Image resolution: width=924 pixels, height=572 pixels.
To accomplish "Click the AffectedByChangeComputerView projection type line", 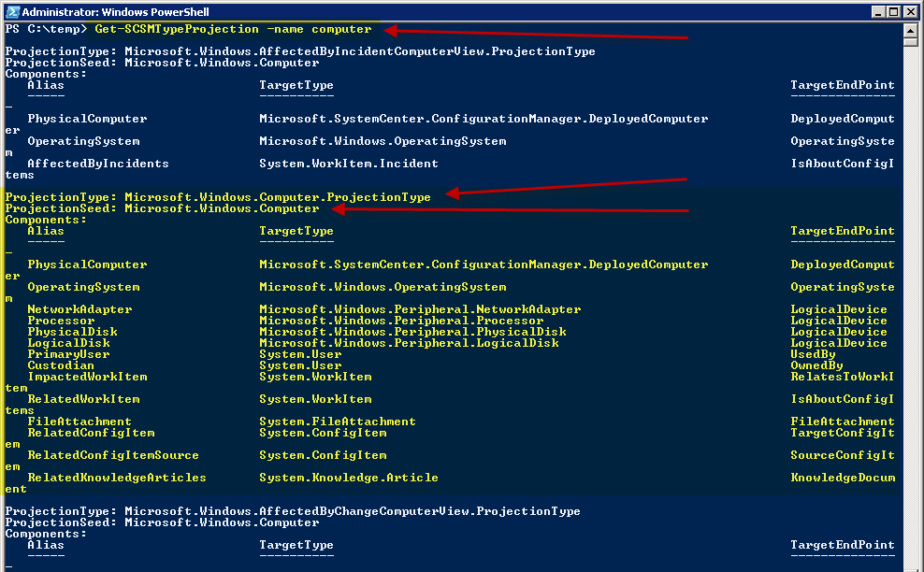I will (293, 511).
